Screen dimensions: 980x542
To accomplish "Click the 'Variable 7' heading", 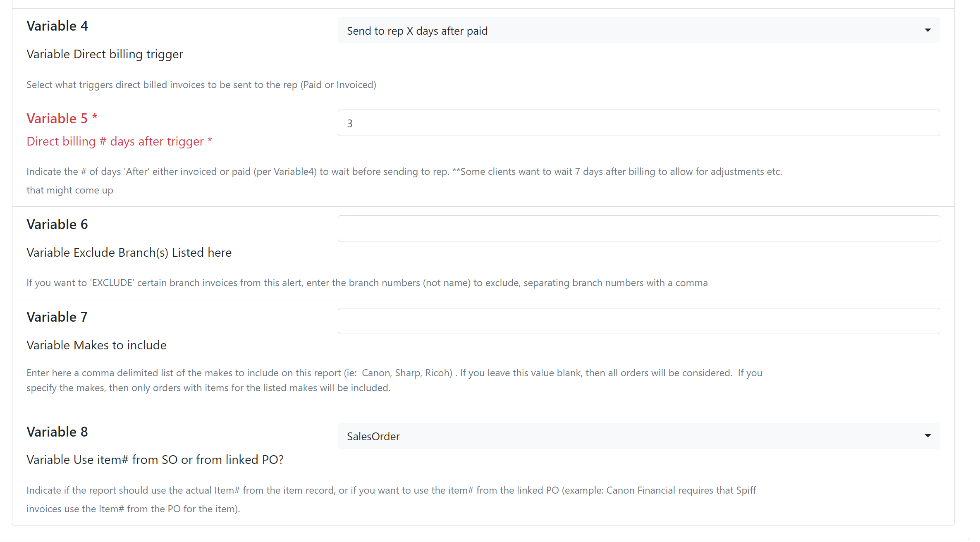I will click(57, 317).
